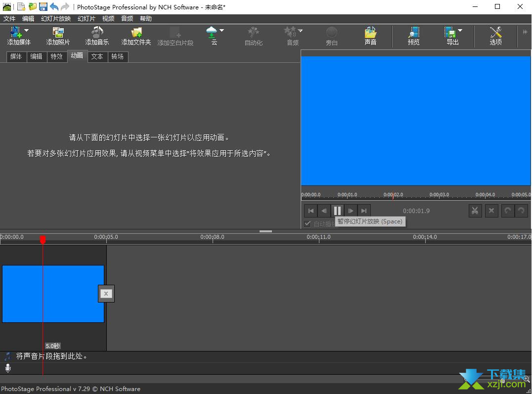Click the 添加文件夹 toolbar icon

pyautogui.click(x=136, y=36)
